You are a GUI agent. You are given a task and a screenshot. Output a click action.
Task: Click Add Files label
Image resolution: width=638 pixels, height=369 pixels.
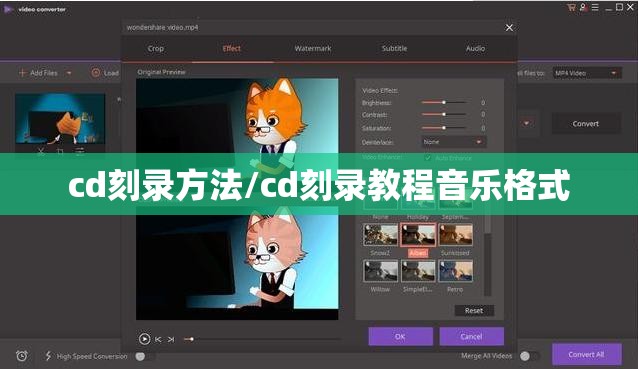tap(44, 73)
